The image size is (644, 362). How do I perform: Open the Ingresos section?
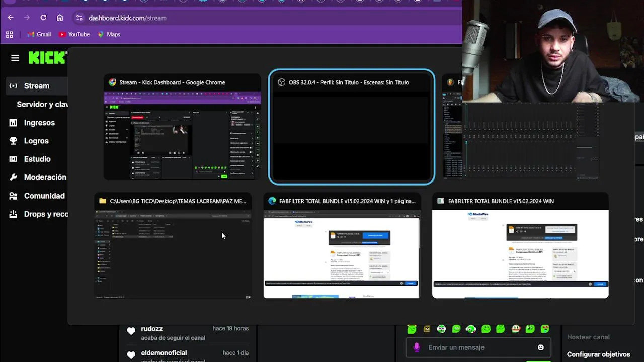39,123
